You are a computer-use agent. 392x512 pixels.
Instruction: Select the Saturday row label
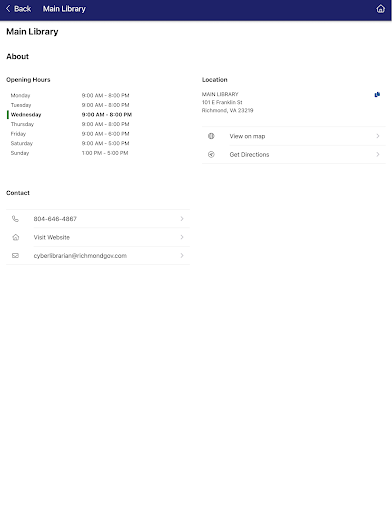click(22, 143)
